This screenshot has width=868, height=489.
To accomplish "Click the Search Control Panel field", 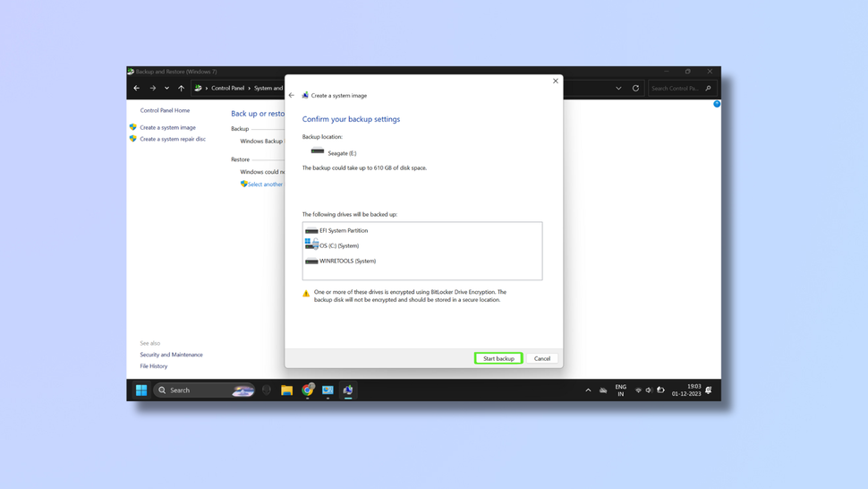I will [x=681, y=88].
